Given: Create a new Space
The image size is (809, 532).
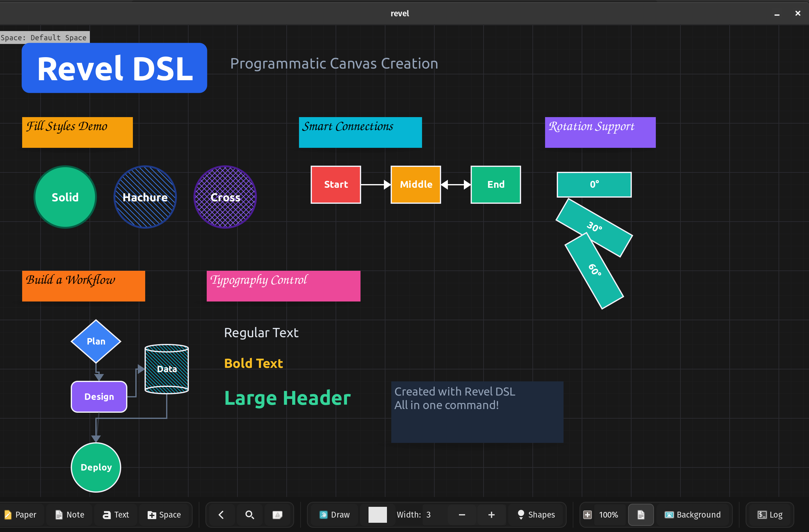Looking at the screenshot, I should click(x=164, y=515).
